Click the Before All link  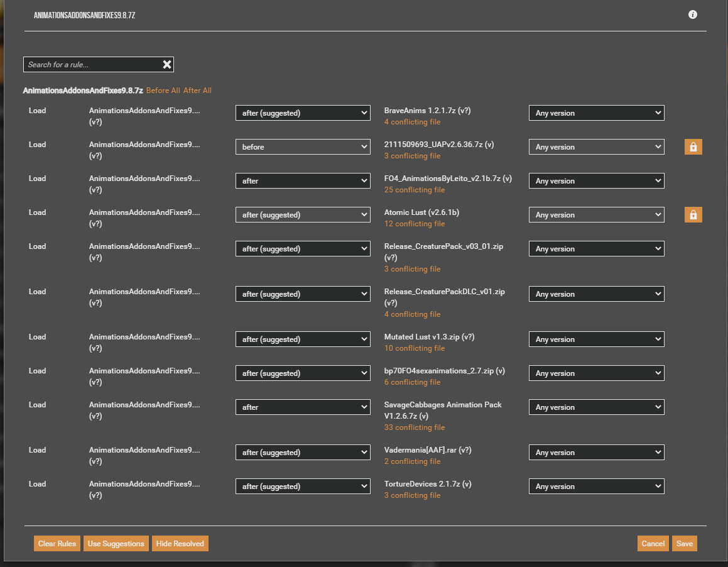pyautogui.click(x=163, y=90)
